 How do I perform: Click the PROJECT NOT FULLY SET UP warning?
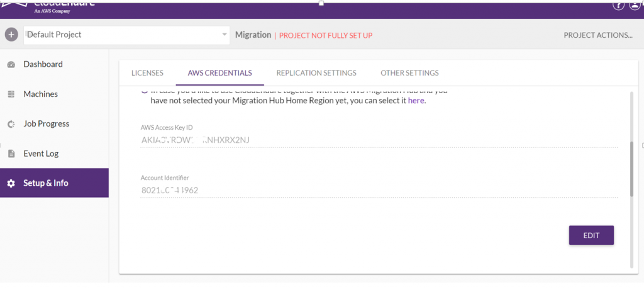click(x=326, y=35)
